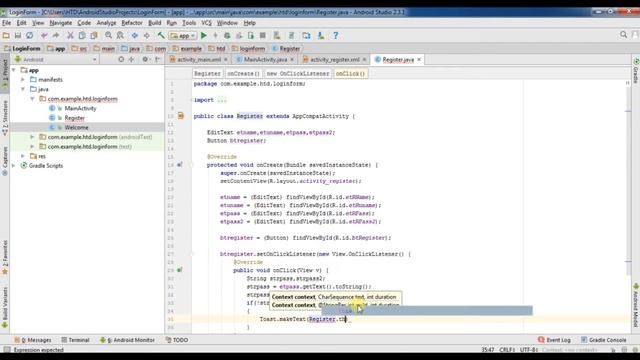Click the Debug app bug icon
This screenshot has height=360, width=640.
227,36
